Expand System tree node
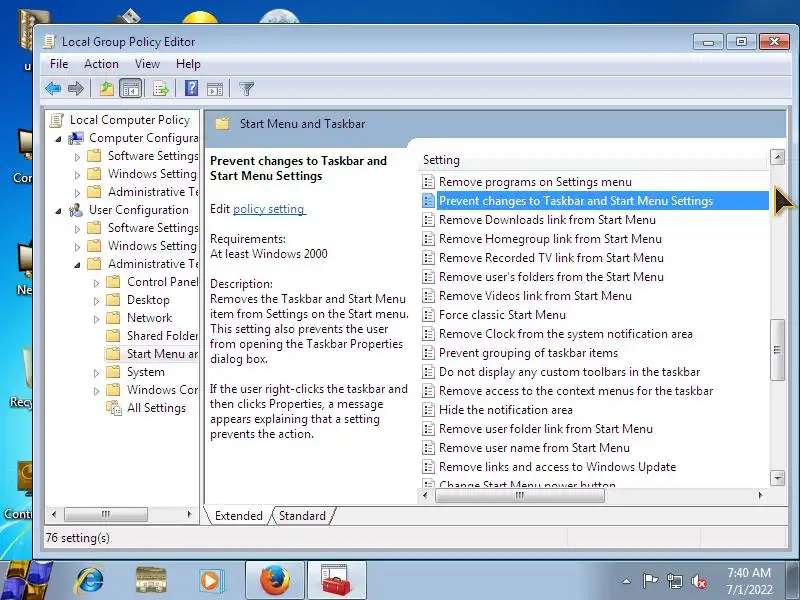This screenshot has height=600, width=800. point(96,373)
